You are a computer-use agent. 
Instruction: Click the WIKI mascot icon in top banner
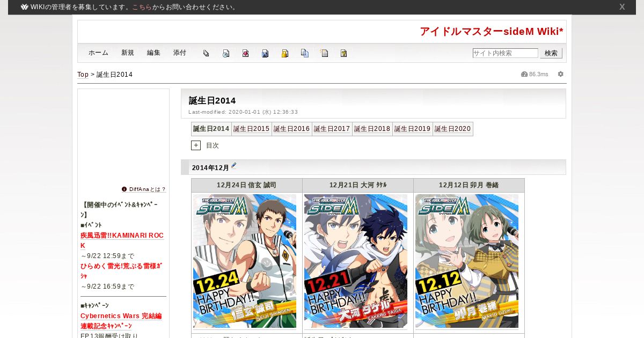(x=25, y=7)
